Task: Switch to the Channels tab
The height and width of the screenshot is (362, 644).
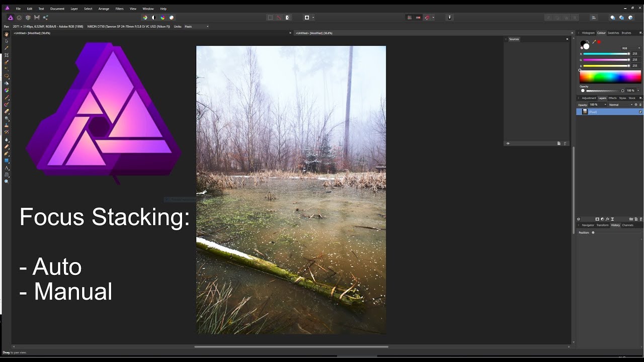Action: pos(627,225)
